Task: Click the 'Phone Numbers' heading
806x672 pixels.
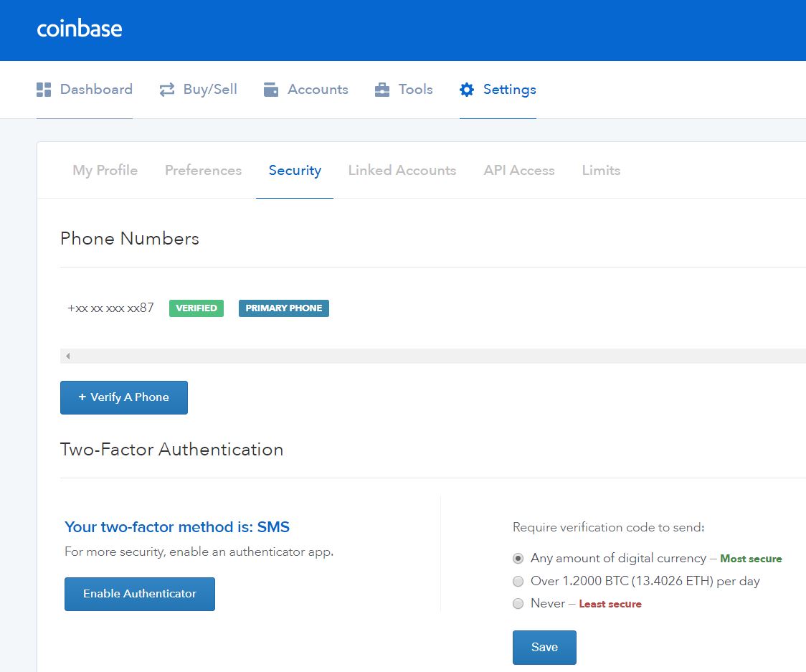Action: [x=130, y=239]
